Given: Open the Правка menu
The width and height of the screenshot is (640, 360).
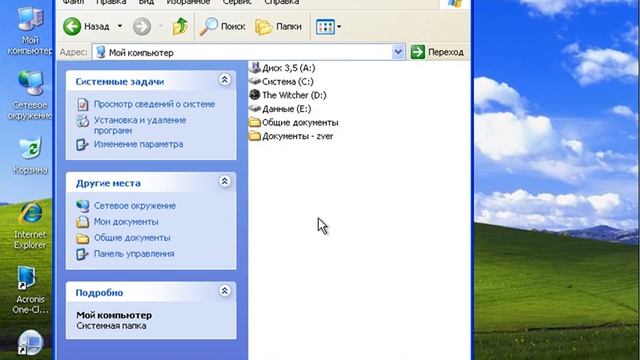Looking at the screenshot, I should [111, 2].
